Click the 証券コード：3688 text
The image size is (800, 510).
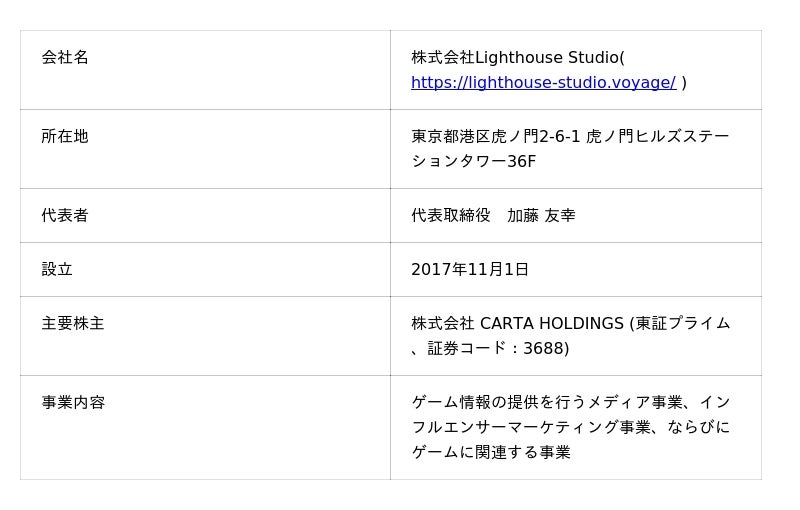click(x=495, y=349)
